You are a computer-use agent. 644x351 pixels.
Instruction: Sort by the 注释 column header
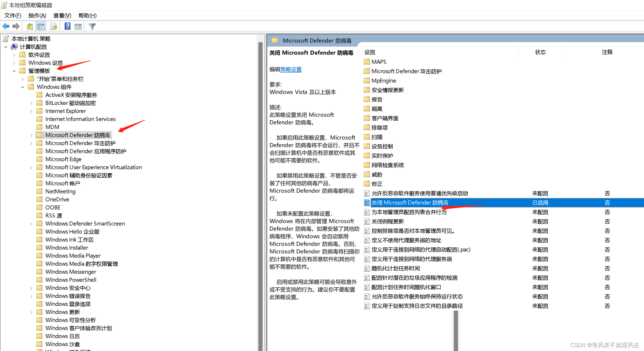tap(607, 52)
